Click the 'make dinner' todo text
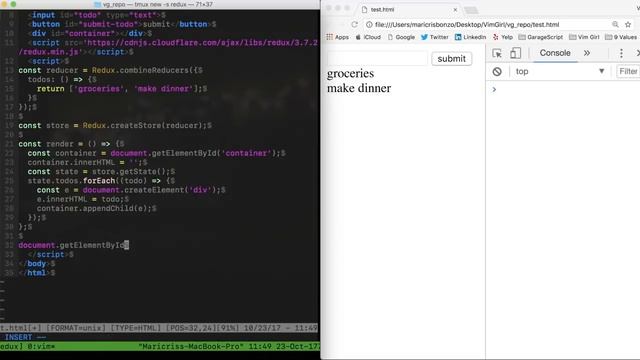This screenshot has width=640, height=360. (x=359, y=88)
